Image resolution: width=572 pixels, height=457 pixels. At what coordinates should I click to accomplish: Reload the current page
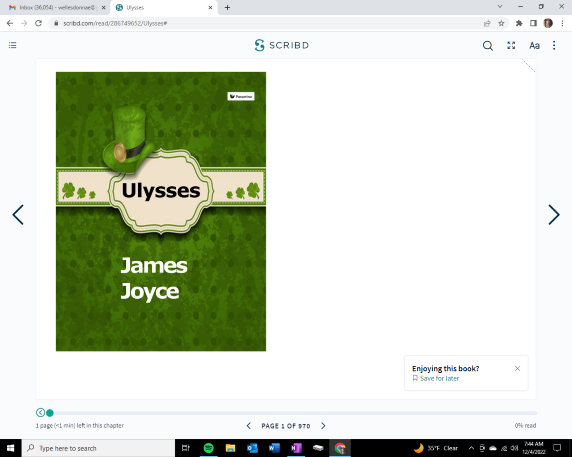38,23
